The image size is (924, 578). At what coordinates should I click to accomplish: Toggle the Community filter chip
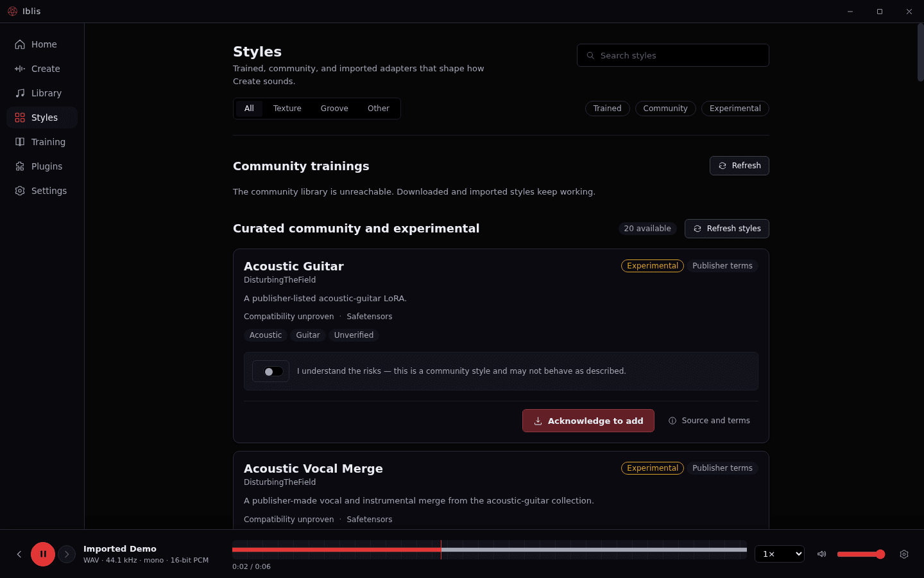[x=665, y=109]
